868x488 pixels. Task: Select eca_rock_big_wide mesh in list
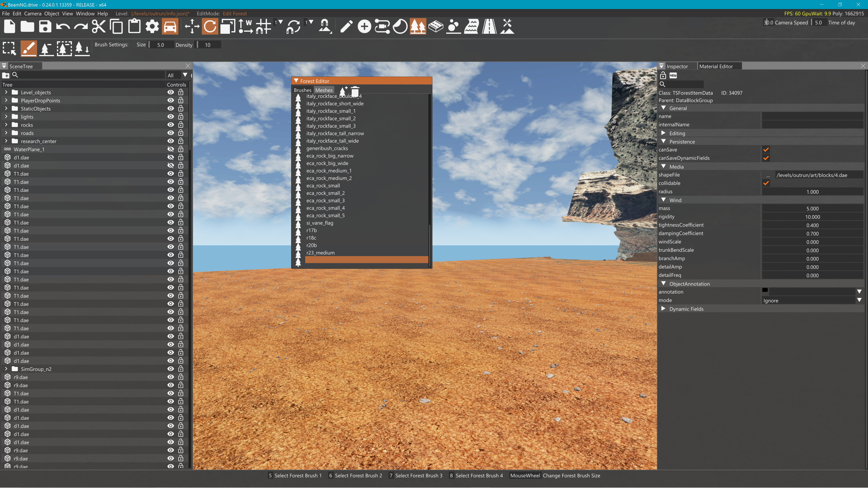click(327, 163)
